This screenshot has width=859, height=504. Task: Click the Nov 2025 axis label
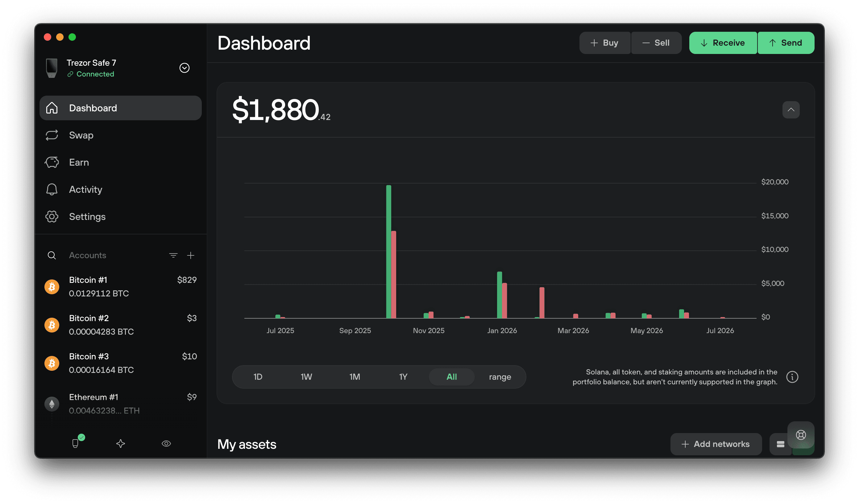point(429,331)
